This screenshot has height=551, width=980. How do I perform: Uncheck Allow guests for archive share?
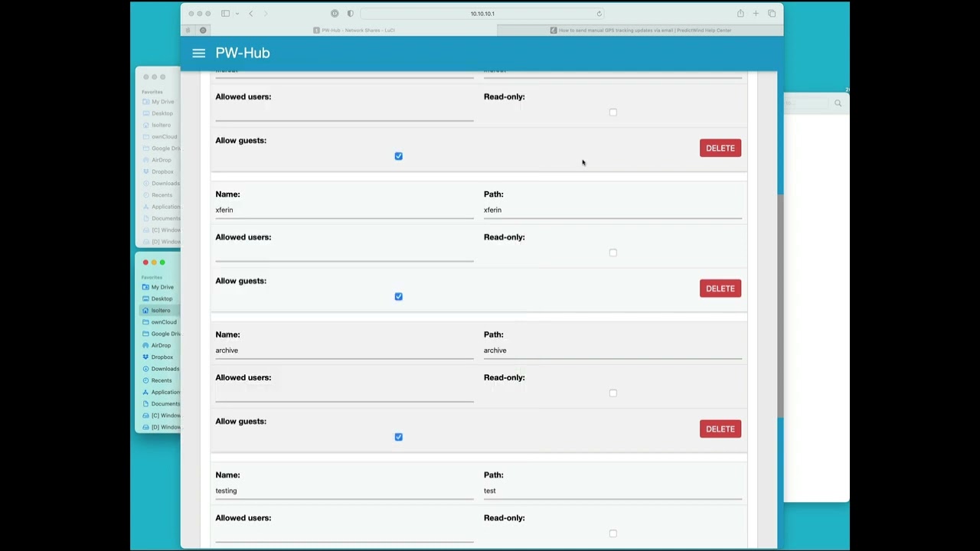398,437
